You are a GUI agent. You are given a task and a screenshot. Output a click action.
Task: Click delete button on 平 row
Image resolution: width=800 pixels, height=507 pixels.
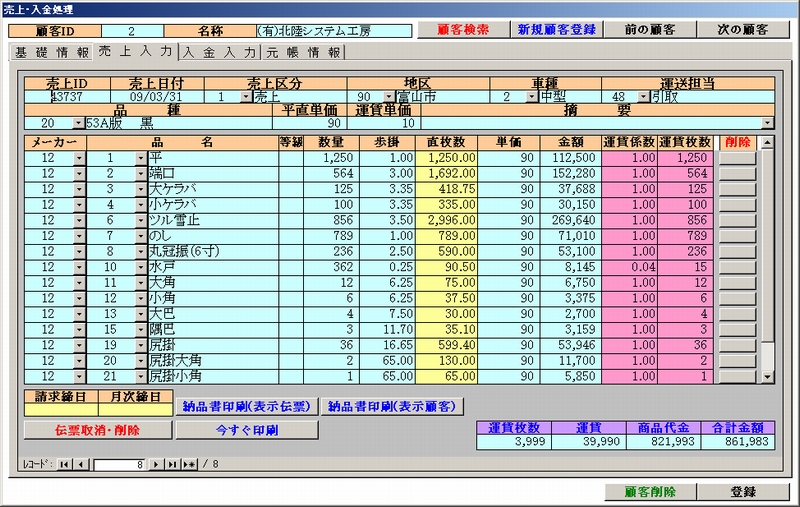pyautogui.click(x=738, y=158)
